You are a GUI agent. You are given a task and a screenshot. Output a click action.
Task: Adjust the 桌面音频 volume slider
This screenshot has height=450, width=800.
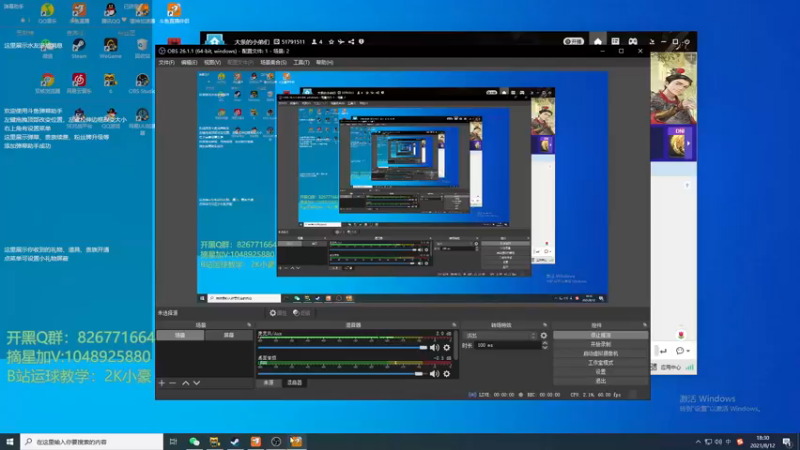click(343, 373)
